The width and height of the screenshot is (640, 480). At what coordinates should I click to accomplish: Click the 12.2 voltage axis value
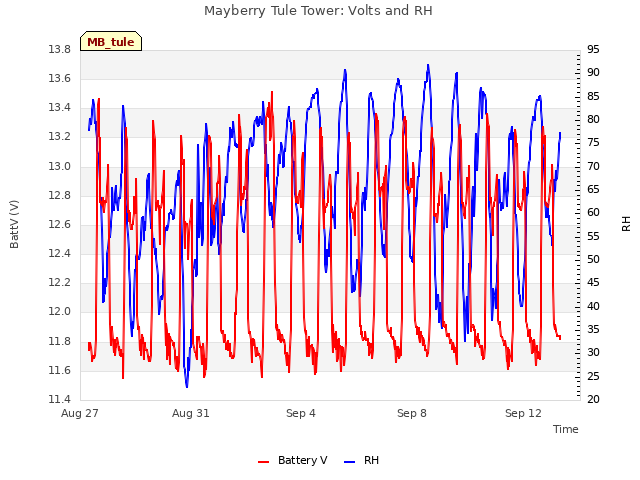[60, 282]
